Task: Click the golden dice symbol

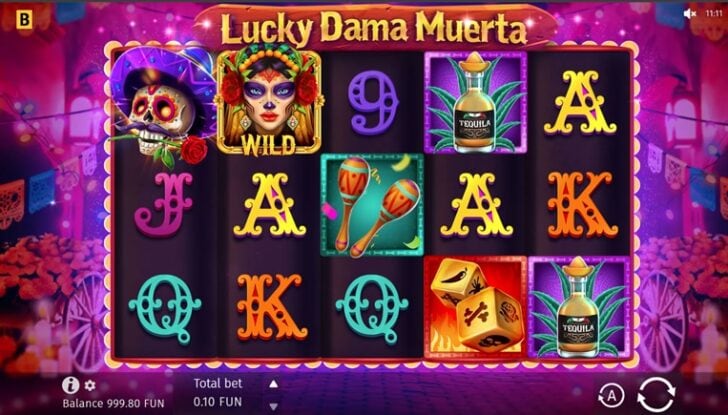Action: click(x=475, y=307)
